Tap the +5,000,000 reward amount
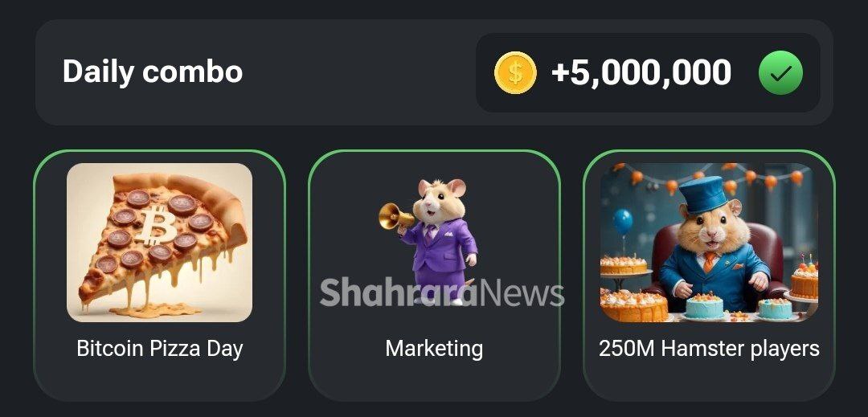868x417 pixels. point(641,72)
